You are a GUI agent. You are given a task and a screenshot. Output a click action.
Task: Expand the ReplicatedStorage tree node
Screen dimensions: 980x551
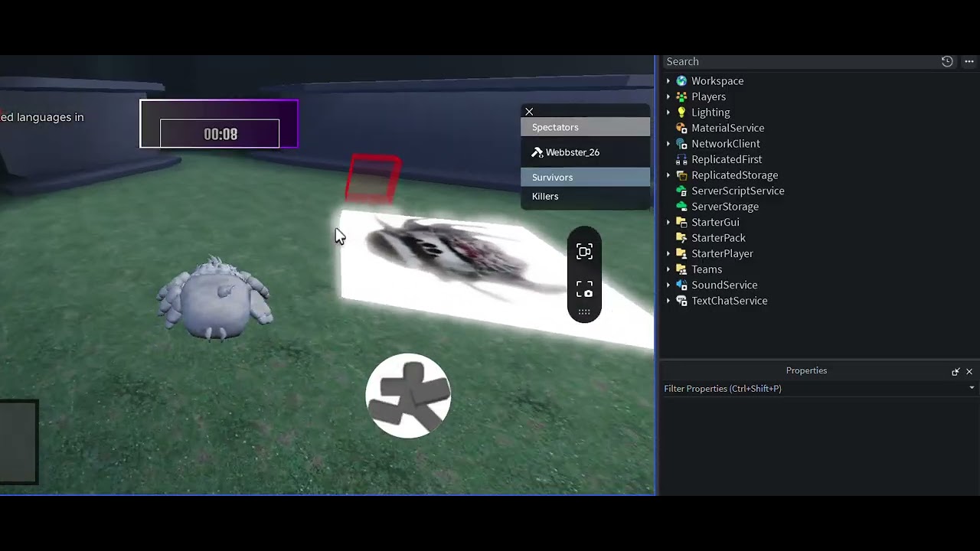pyautogui.click(x=668, y=175)
